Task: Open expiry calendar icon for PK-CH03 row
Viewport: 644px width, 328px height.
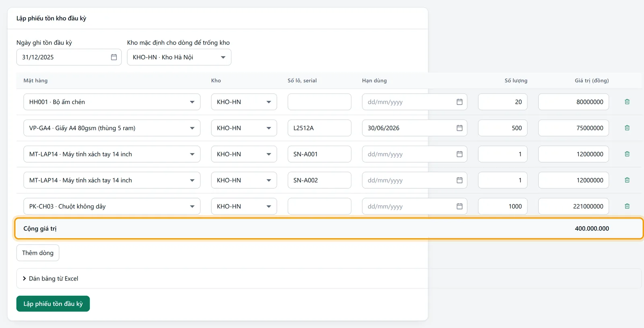Action: [x=459, y=206]
